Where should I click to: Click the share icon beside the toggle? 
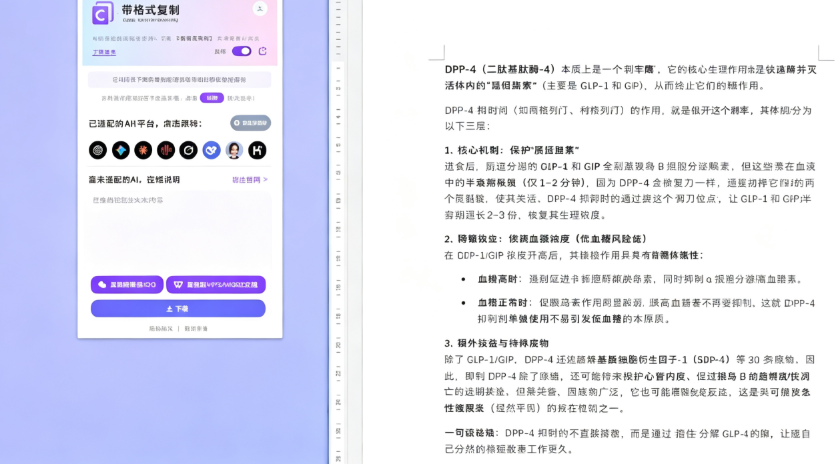(x=263, y=51)
